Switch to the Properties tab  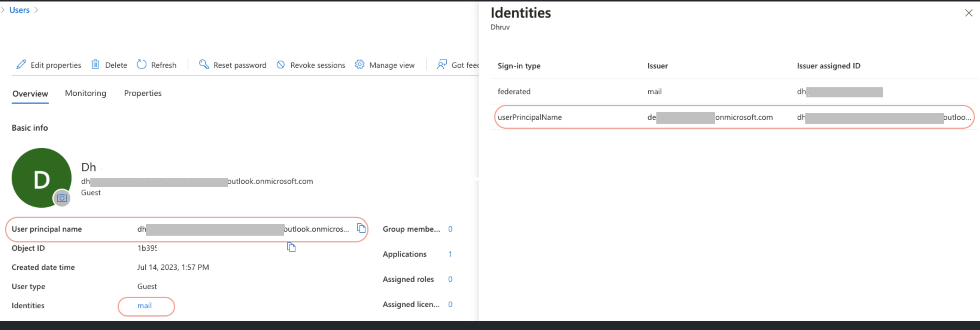point(143,94)
